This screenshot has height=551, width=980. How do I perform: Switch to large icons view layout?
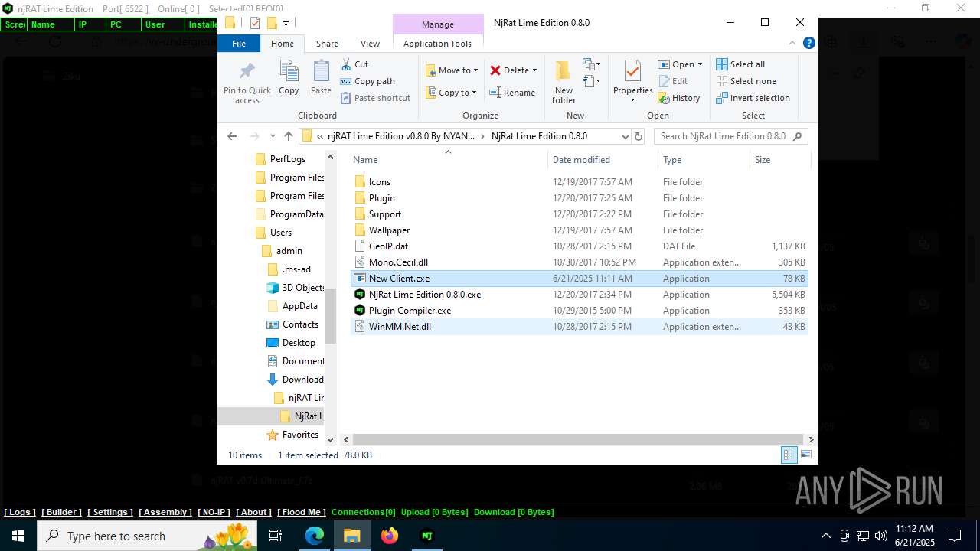(805, 455)
